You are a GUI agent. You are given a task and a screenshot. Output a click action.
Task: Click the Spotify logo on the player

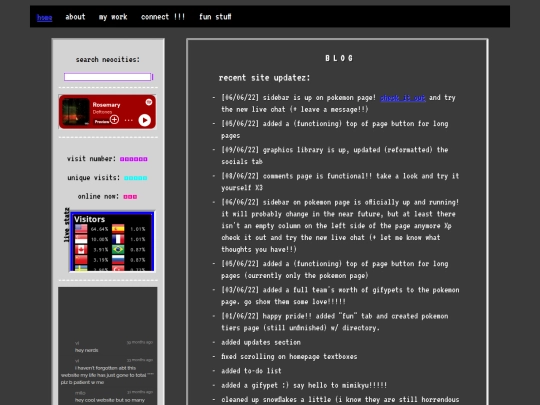[148, 102]
